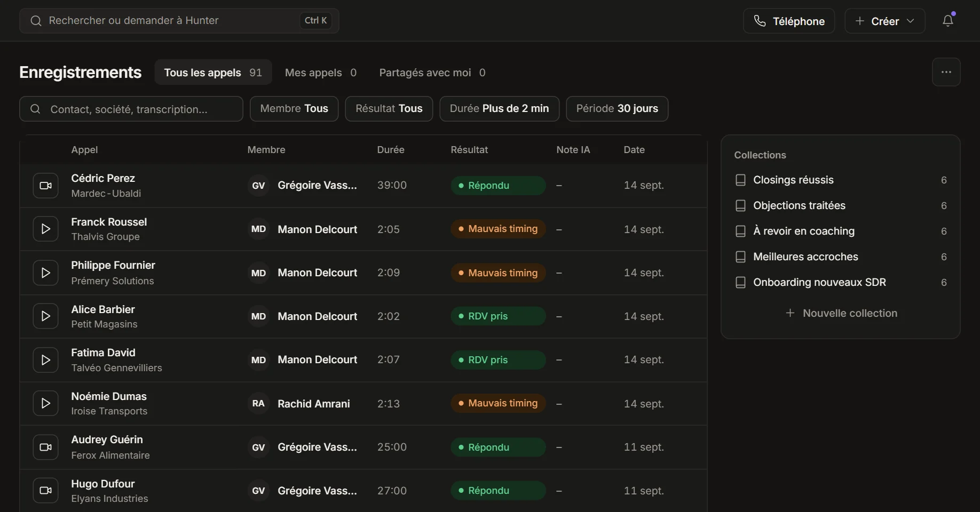Click the Talvéo Gennevilliers company name
The width and height of the screenshot is (980, 512).
tap(116, 368)
